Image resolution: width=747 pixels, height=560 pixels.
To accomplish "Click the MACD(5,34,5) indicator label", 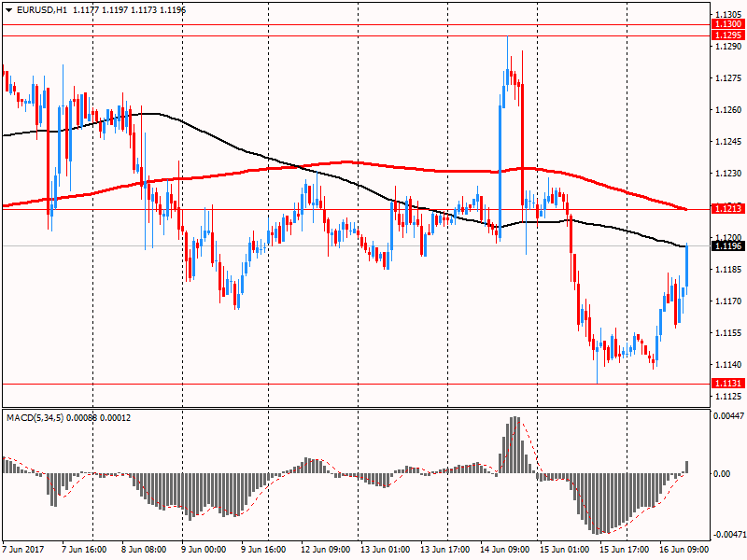I will tap(35, 417).
